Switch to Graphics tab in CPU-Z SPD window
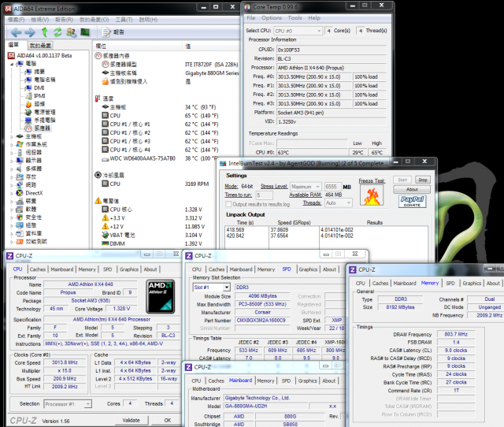This screenshot has width=504, height=427. (308, 269)
